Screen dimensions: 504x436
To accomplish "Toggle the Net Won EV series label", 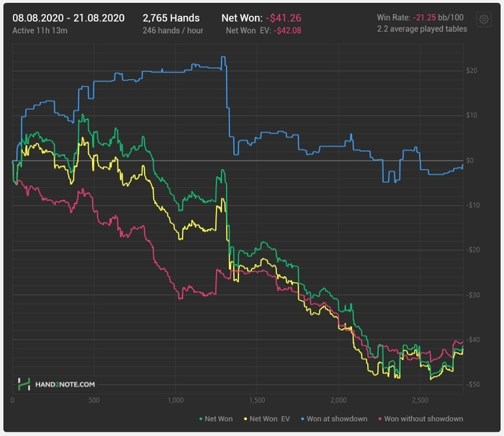I will coord(271,419).
